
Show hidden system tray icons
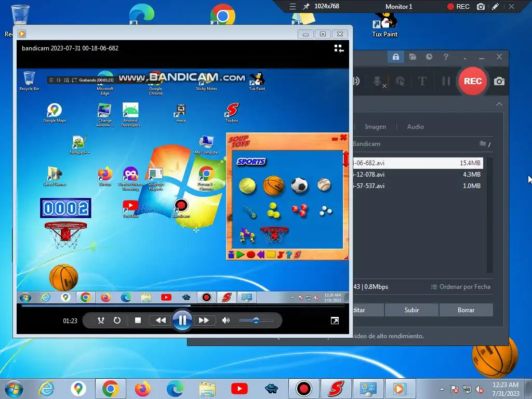tap(442, 389)
